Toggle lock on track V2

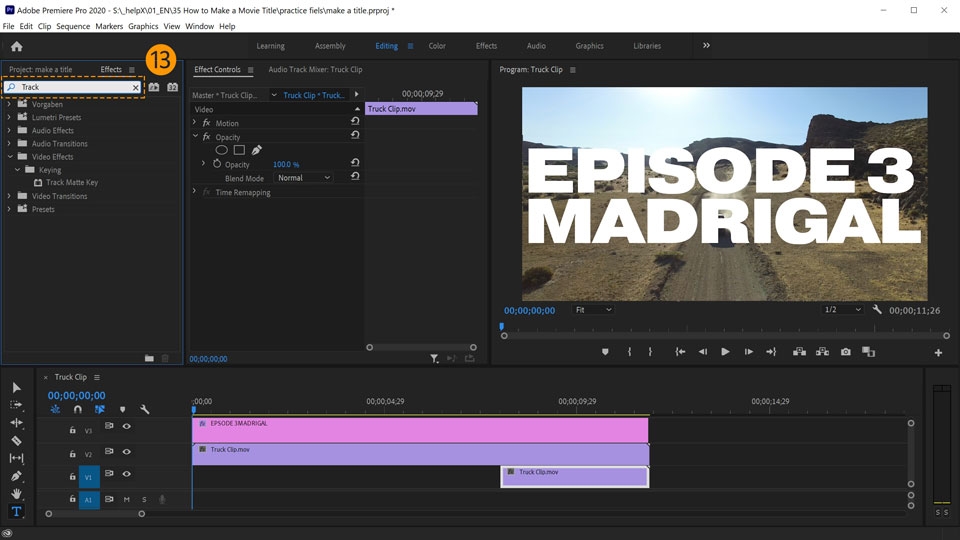tap(73, 452)
